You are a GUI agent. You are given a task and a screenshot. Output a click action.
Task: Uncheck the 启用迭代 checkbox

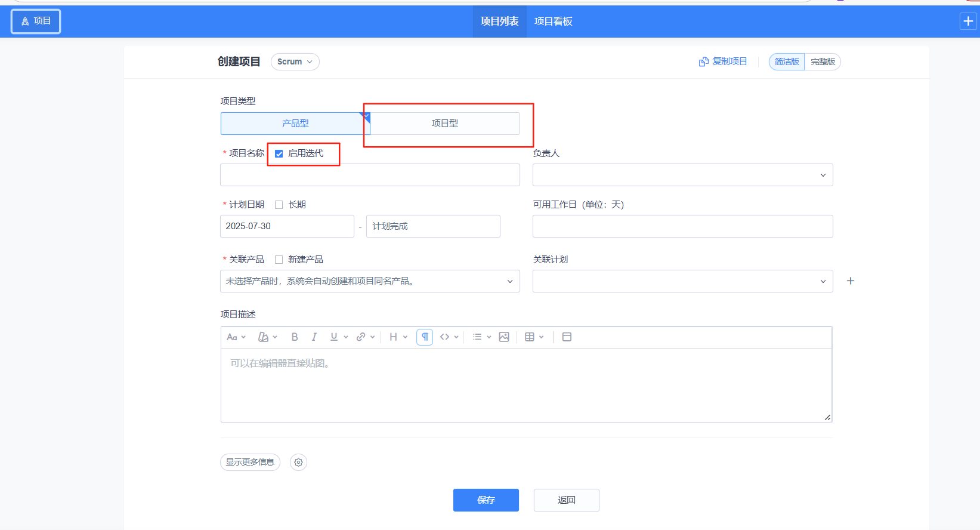pos(279,154)
